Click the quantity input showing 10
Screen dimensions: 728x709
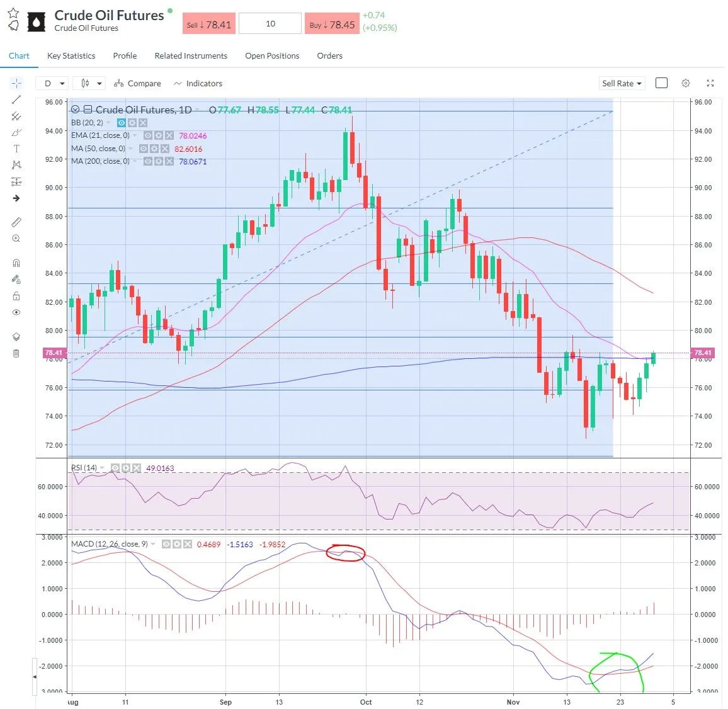(270, 23)
